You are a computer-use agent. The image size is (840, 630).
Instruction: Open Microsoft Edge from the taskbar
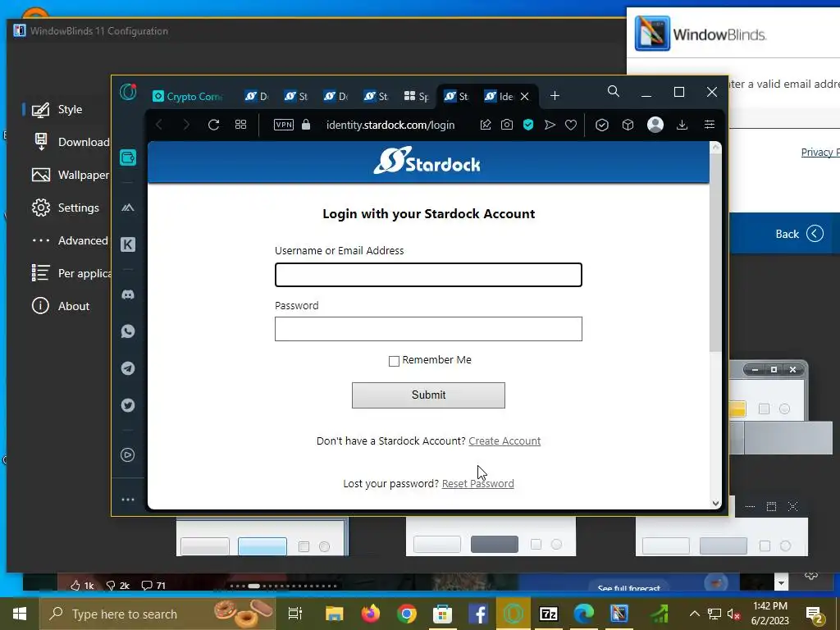coord(584,614)
